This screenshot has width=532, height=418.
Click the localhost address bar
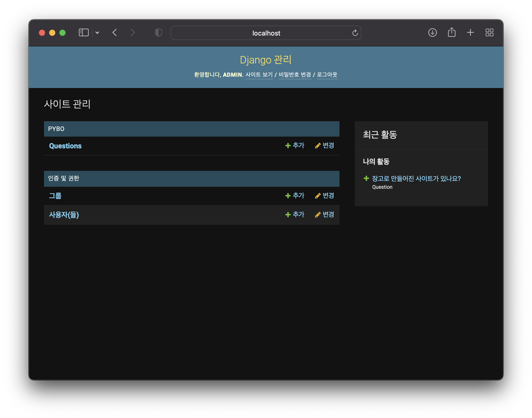click(x=266, y=33)
